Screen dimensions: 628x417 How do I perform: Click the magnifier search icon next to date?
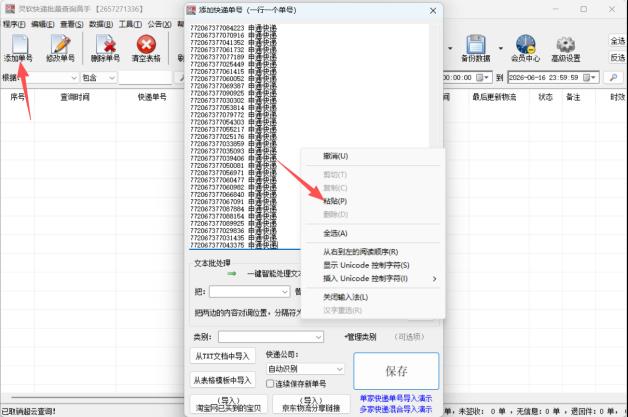[613, 77]
